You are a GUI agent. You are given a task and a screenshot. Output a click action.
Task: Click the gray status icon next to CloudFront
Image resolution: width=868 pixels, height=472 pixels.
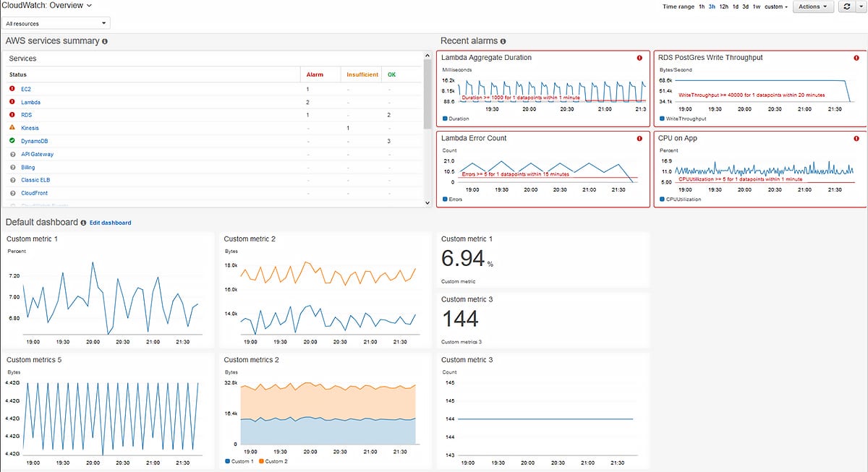(12, 193)
